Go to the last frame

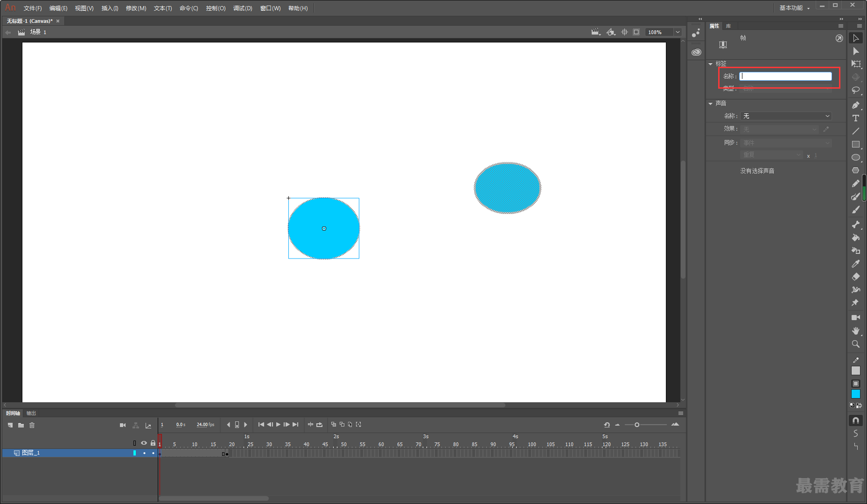pos(295,425)
